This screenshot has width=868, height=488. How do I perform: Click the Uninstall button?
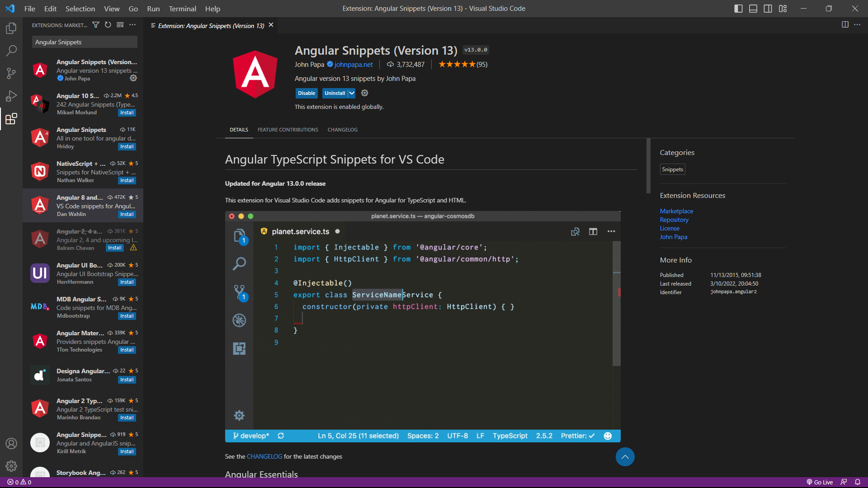(335, 93)
